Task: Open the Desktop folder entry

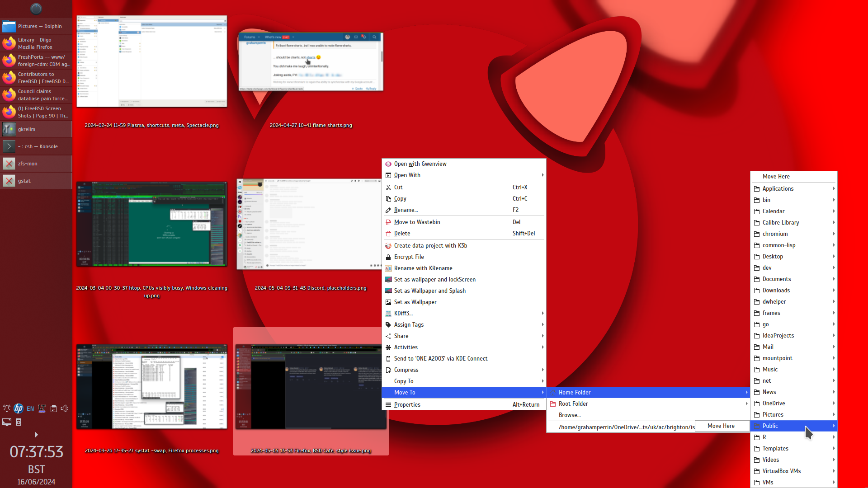Action: coord(794,256)
